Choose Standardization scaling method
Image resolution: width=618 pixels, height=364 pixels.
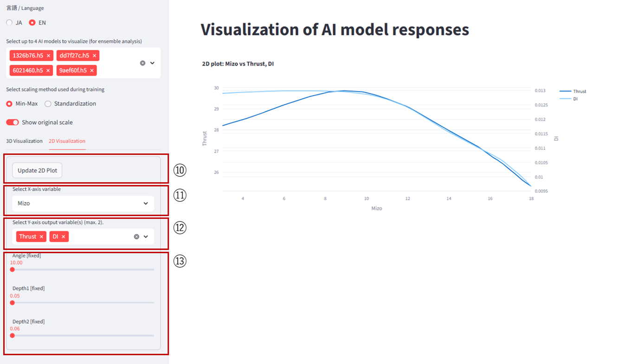pos(48,104)
